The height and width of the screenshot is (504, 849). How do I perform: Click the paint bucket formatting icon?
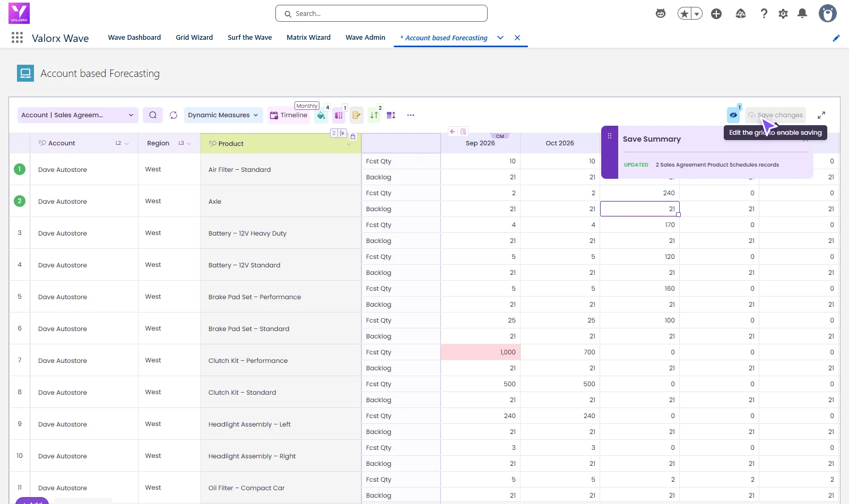(321, 115)
